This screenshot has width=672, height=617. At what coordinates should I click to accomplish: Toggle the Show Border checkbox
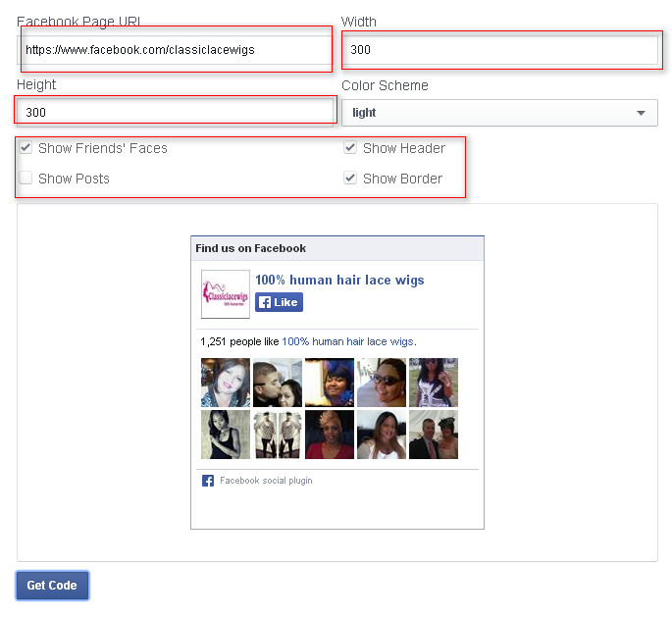coord(350,178)
